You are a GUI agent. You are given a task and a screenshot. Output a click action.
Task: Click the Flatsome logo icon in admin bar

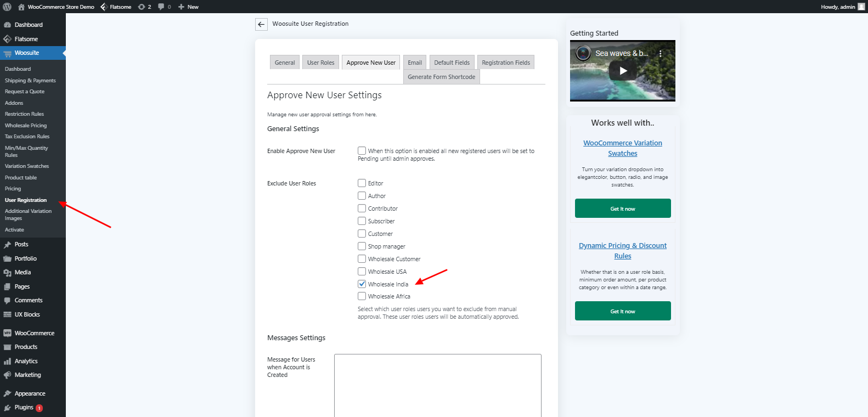104,7
